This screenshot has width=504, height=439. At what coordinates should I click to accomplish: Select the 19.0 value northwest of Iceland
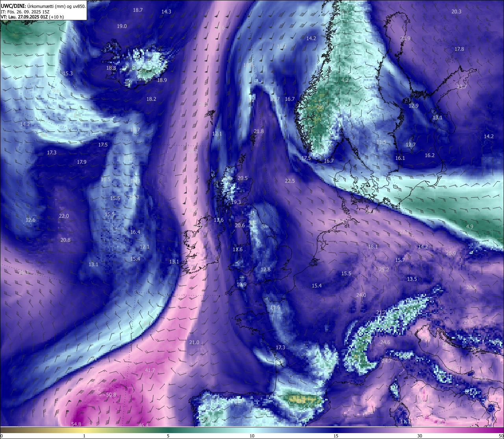click(x=122, y=26)
